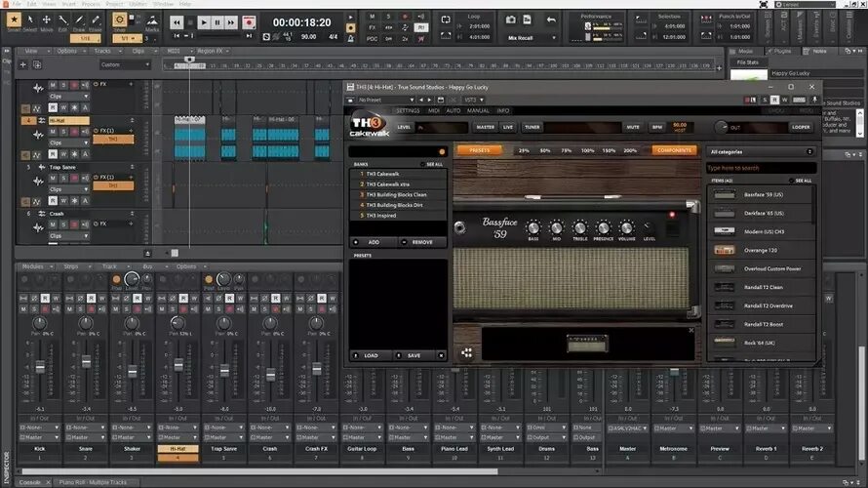Toggle the Snap to grid button

120,20
